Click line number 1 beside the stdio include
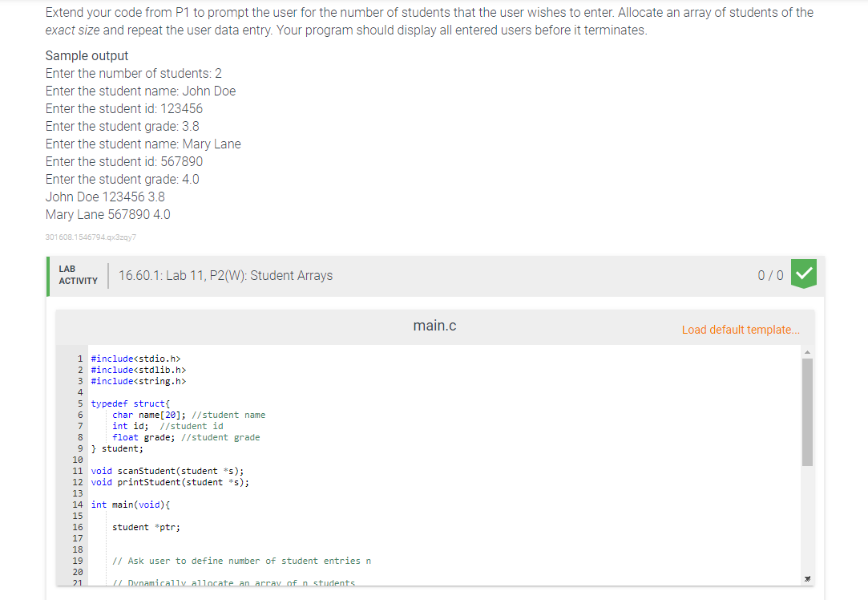 point(79,359)
